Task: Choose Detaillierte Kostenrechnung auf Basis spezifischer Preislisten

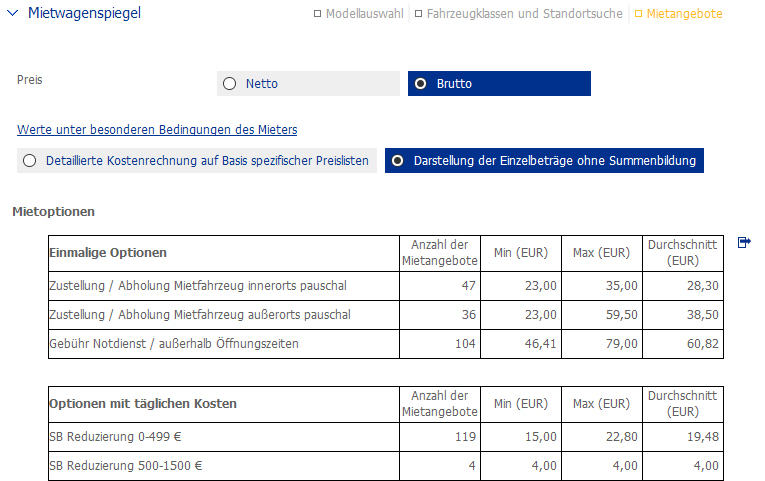Action: point(30,160)
